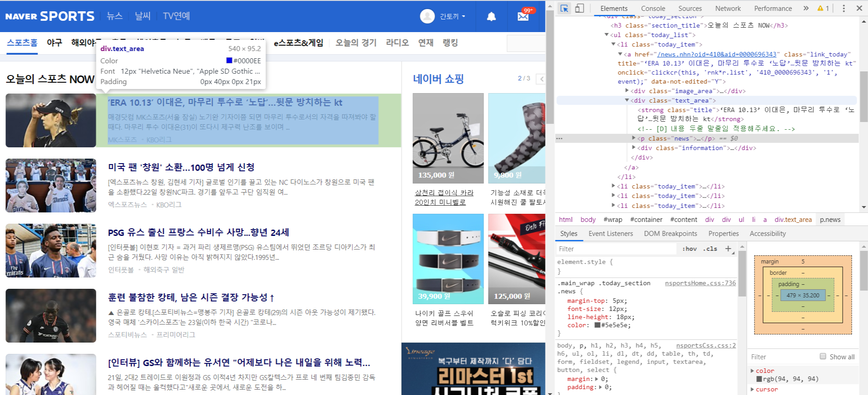Open the nsportsCss.css:2 source link
The image size is (868, 395).
click(706, 345)
